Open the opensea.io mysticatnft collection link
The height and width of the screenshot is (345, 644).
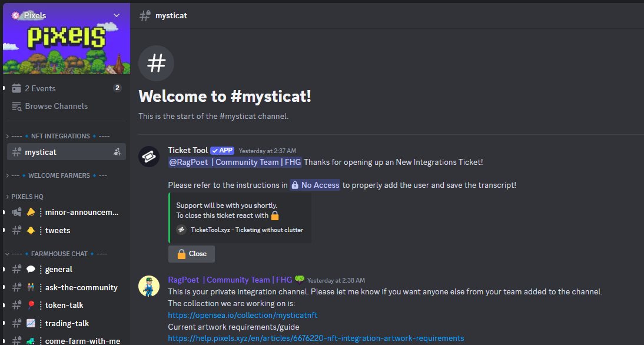[x=243, y=316]
